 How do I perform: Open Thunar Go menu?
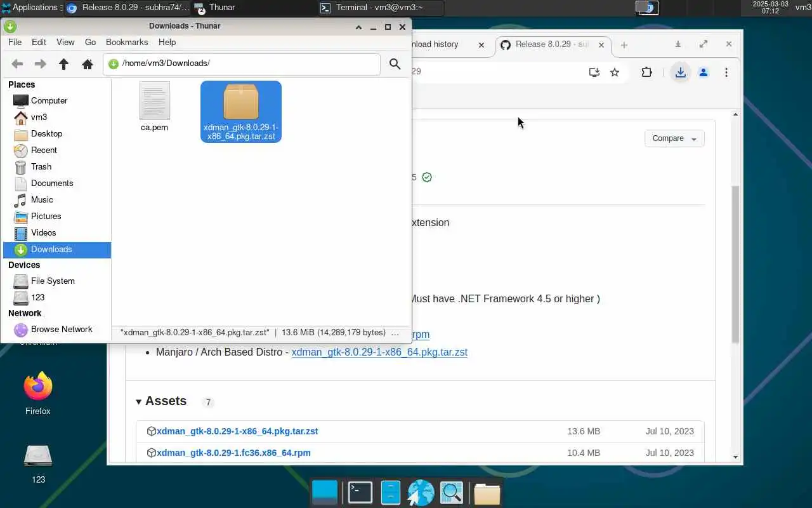90,42
